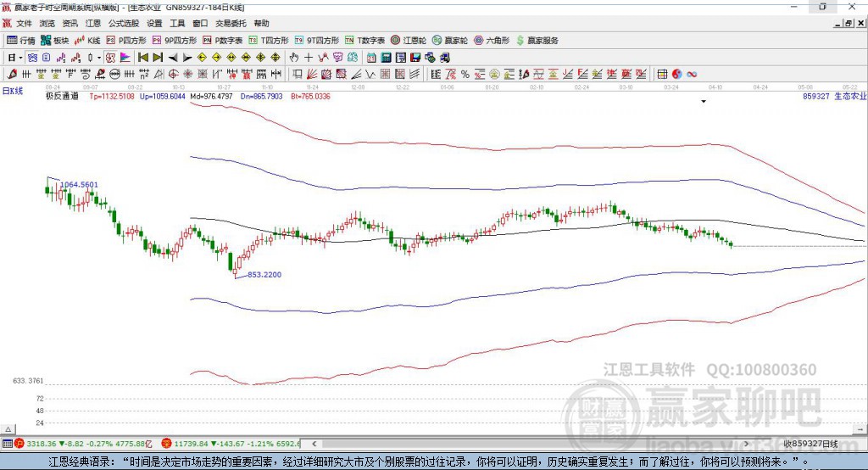Viewport: 868px width, 470px height.
Task: Open the 9T四方形 tool
Action: (x=317, y=40)
